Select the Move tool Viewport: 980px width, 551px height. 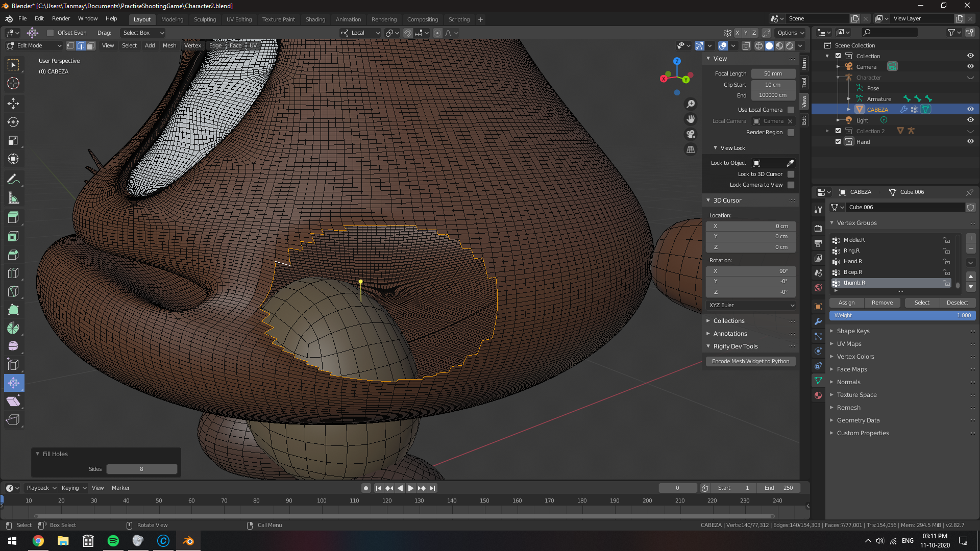click(13, 104)
